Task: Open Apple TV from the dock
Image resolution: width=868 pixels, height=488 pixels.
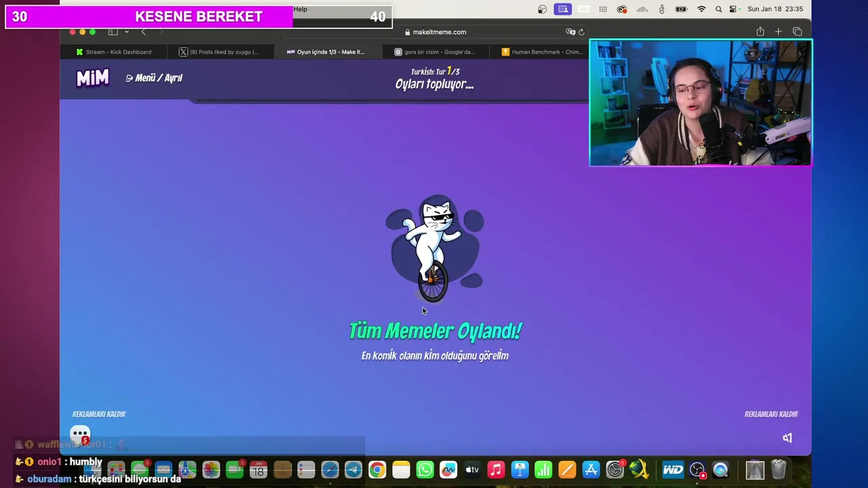Action: click(x=473, y=470)
